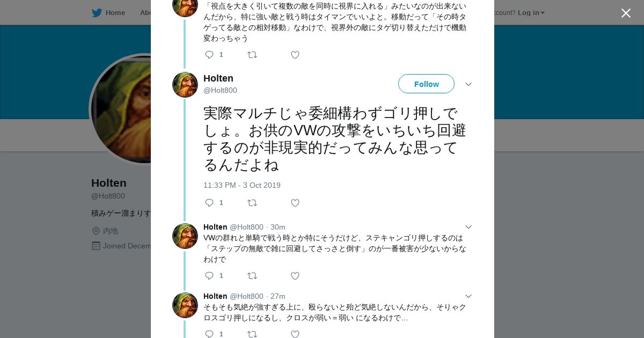
Task: Like the top partially visible tweet
Action: point(295,55)
